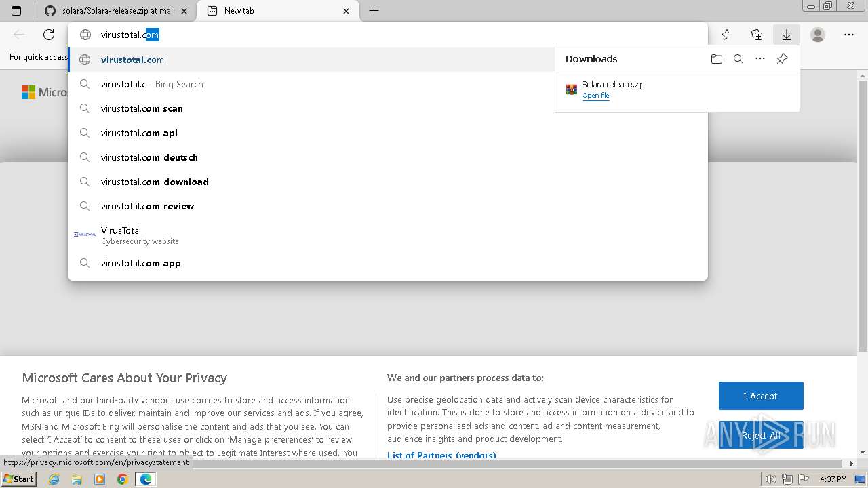The height and width of the screenshot is (488, 868).
Task: Launch Google Chrome from taskbar
Action: (123, 479)
